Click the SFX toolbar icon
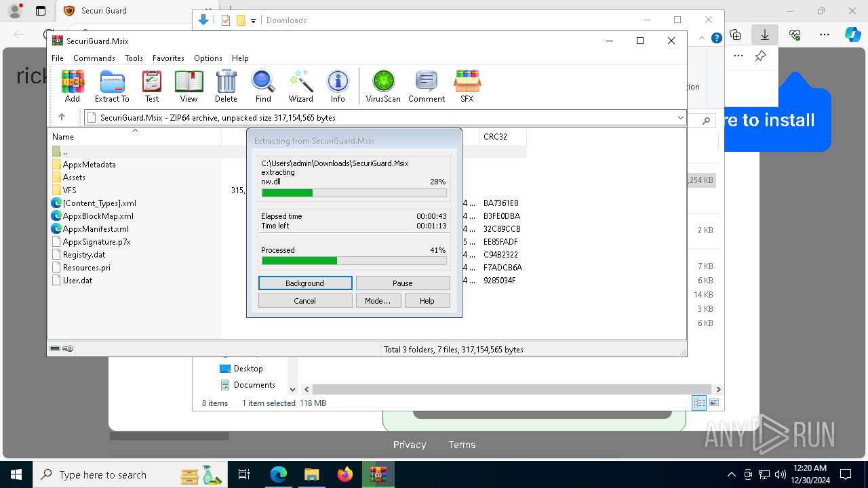This screenshot has width=868, height=488. (x=467, y=86)
